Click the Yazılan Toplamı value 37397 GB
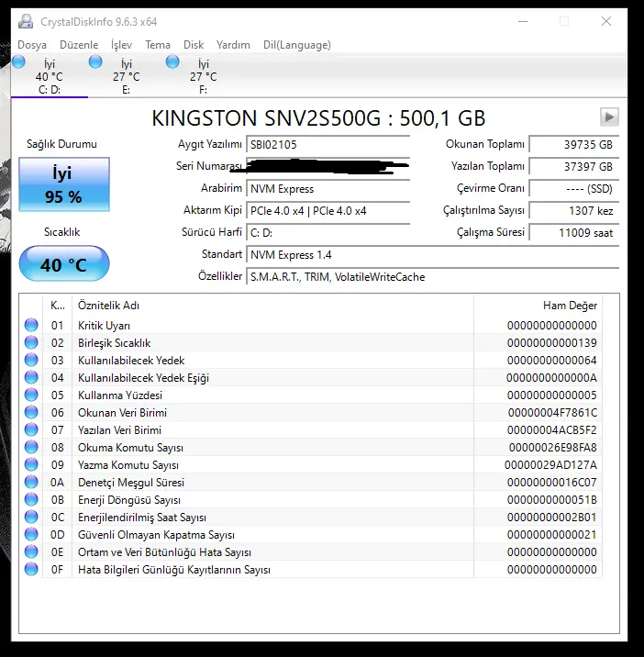The height and width of the screenshot is (657, 644). (x=574, y=167)
